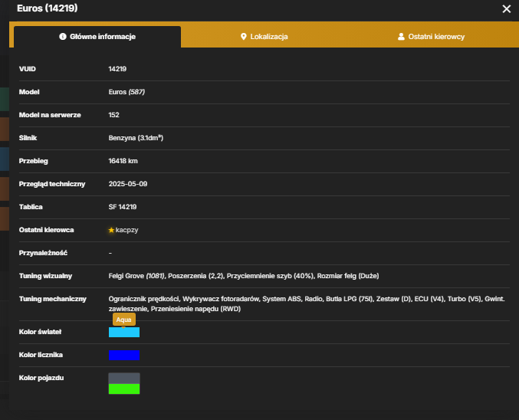This screenshot has height=420, width=519.
Task: Click the blue Kolor licznika swatch
Action: (124, 355)
